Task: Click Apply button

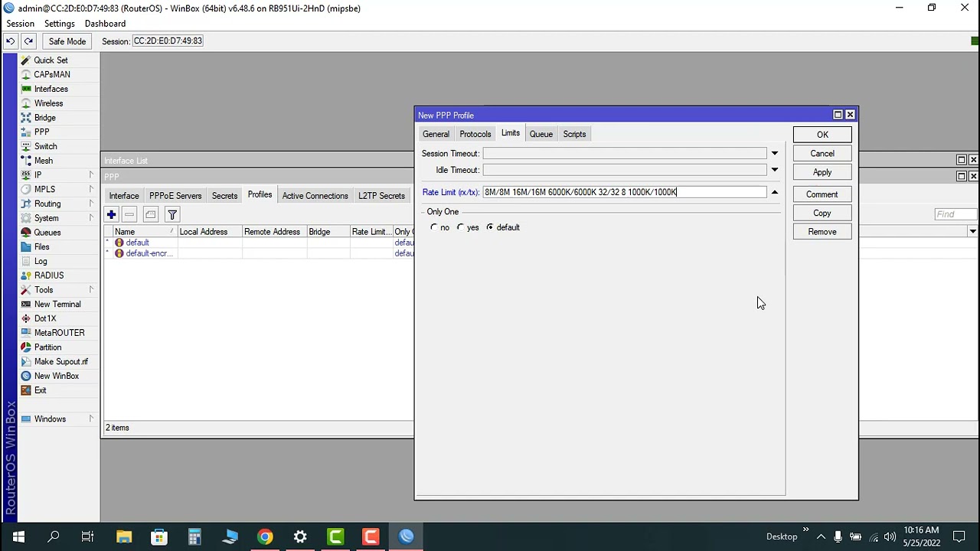Action: [822, 172]
